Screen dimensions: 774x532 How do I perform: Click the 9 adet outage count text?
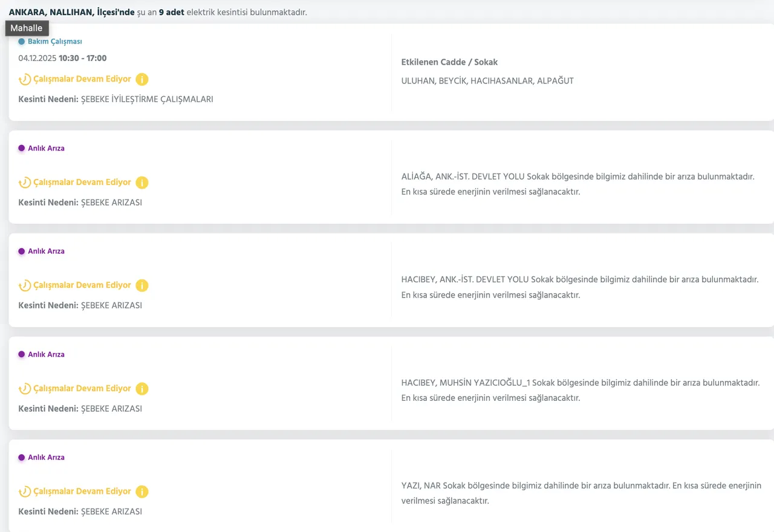click(171, 12)
